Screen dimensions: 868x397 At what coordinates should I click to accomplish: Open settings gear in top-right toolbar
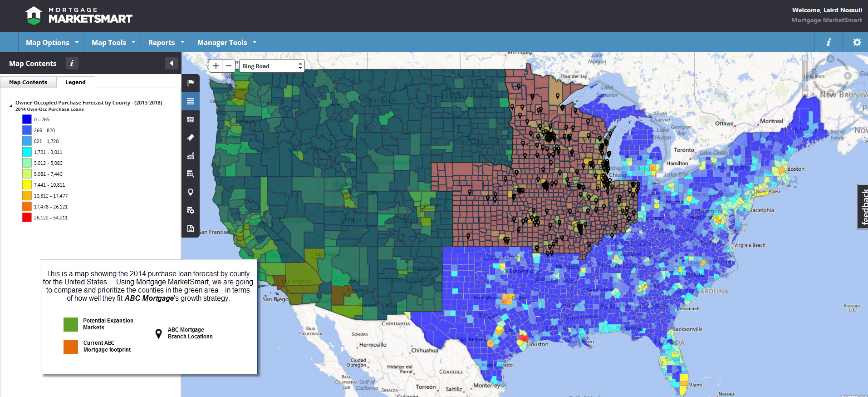[x=857, y=42]
